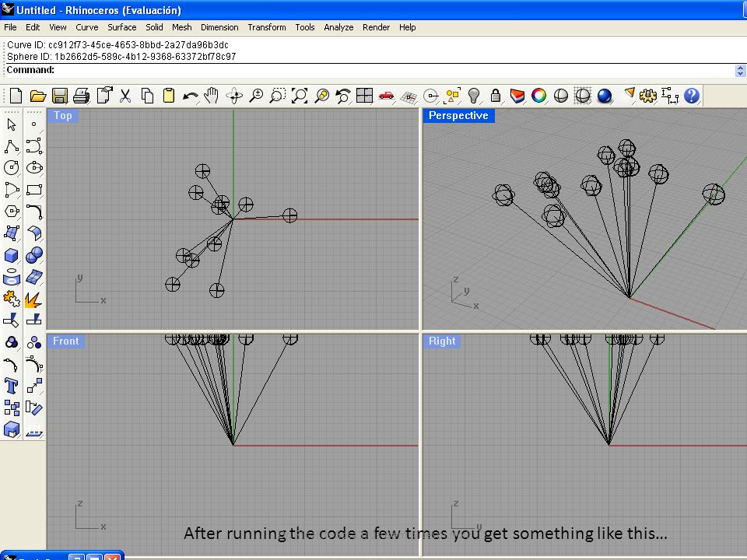
Task: Activate the Top viewport title
Action: tap(62, 116)
